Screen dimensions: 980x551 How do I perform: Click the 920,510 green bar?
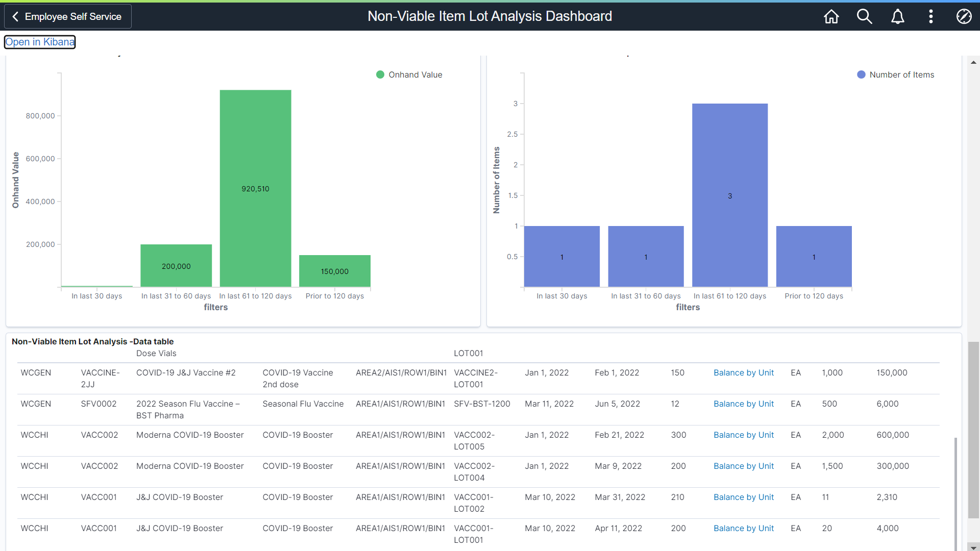pyautogui.click(x=255, y=188)
